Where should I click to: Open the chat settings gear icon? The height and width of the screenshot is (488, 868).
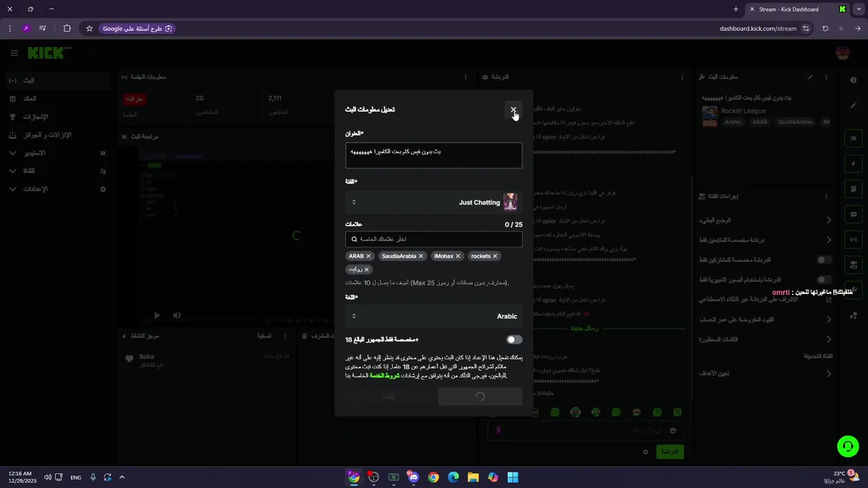click(x=646, y=451)
